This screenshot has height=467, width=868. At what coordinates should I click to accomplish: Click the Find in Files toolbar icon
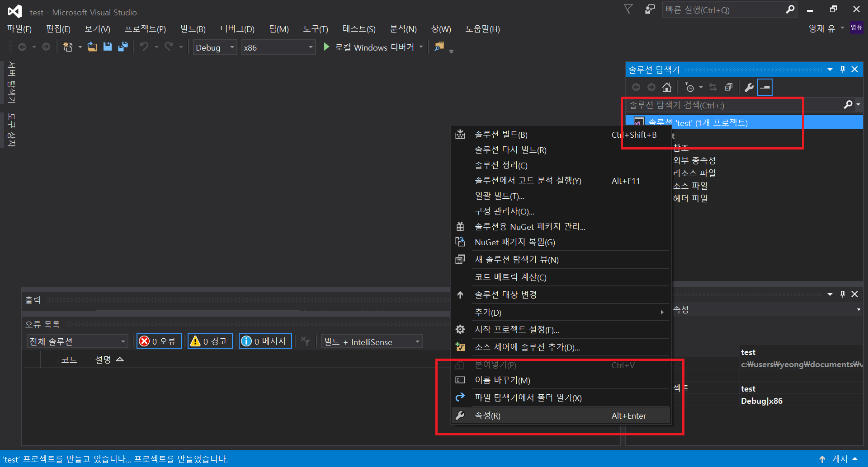439,47
